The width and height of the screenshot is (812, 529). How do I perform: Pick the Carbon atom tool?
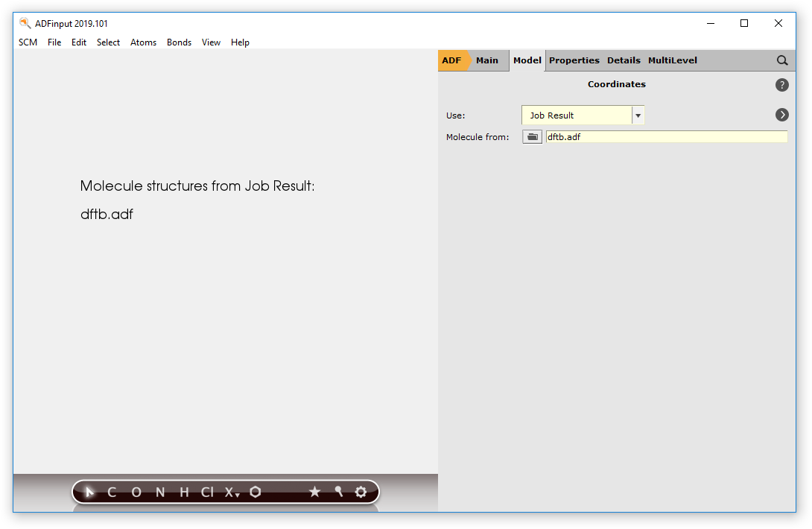[x=112, y=492]
